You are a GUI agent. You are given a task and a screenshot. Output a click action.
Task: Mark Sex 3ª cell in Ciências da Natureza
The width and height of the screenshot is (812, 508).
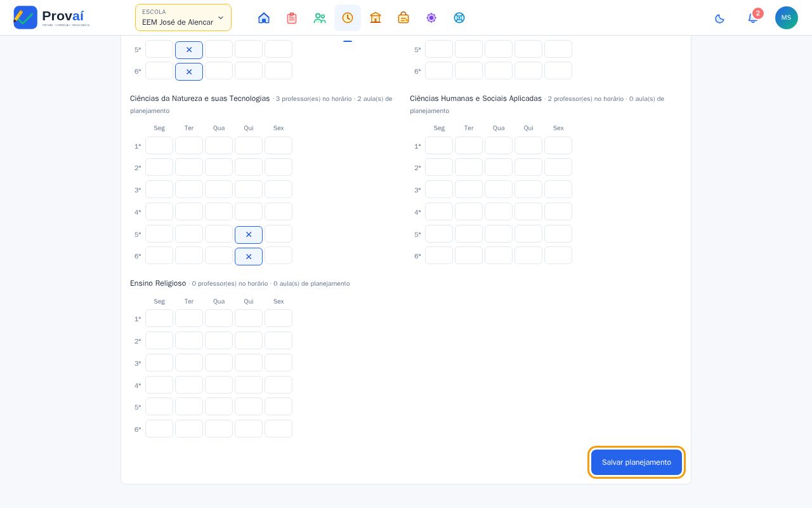pyautogui.click(x=278, y=189)
